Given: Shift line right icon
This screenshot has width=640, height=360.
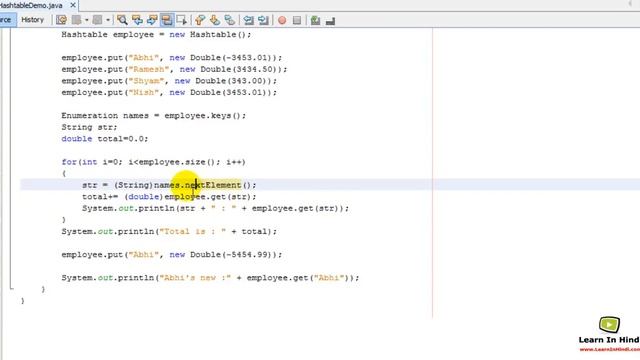Looking at the screenshot, I should pos(263,20).
